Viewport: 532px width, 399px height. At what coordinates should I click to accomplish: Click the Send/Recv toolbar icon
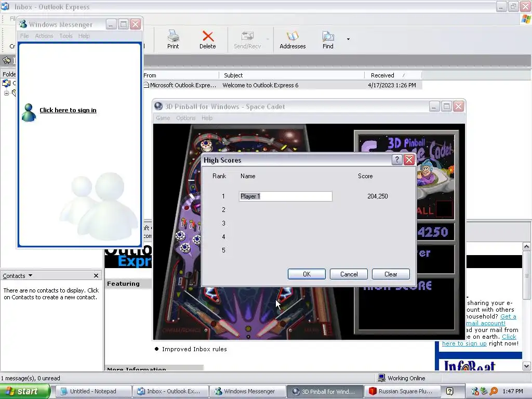coord(247,39)
